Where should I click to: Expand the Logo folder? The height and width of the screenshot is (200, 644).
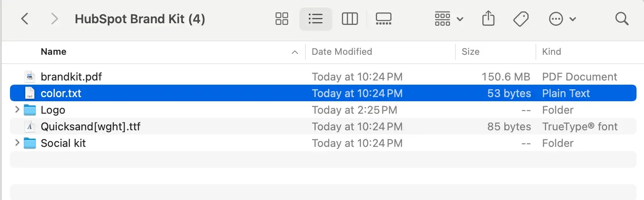(x=17, y=110)
